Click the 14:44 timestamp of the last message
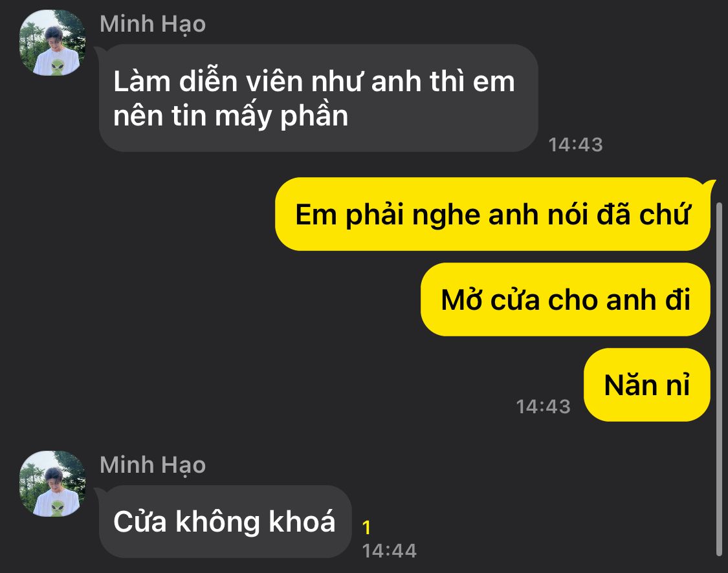Screen dimensions: 728x573 (x=389, y=551)
